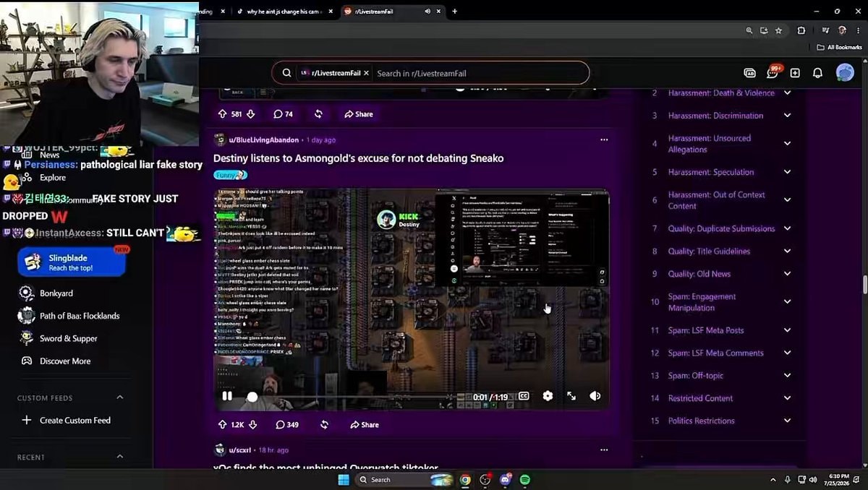Open the options menu for BlueLivingAbandon's post
868x490 pixels.
[x=604, y=139]
